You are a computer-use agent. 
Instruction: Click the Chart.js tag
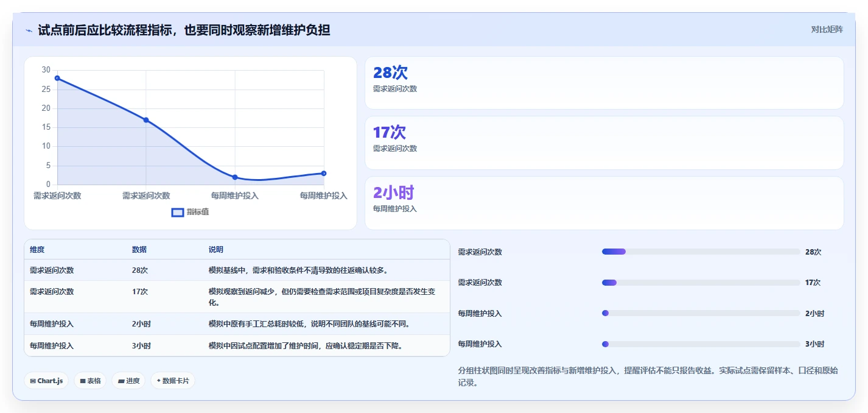pos(47,381)
